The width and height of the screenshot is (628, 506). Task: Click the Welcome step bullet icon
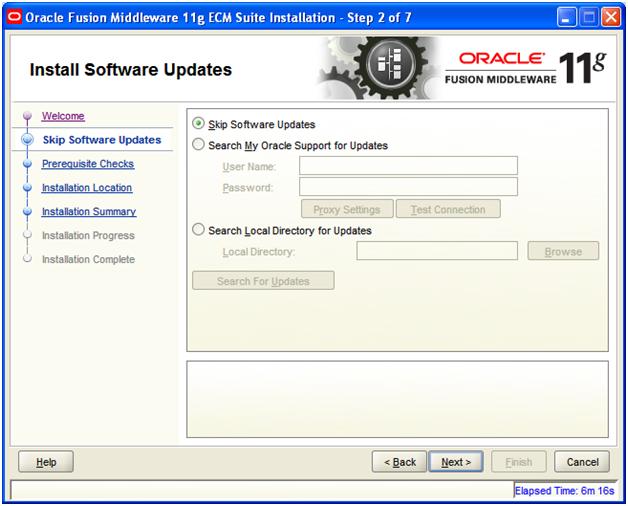(27, 116)
